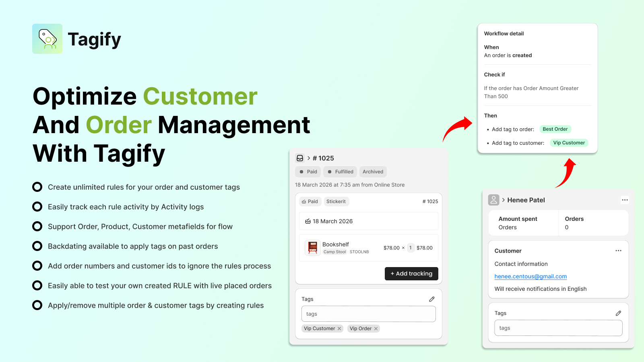The width and height of the screenshot is (644, 362).
Task: Click 'Add order numbers and customer ids' line
Action: tap(159, 266)
